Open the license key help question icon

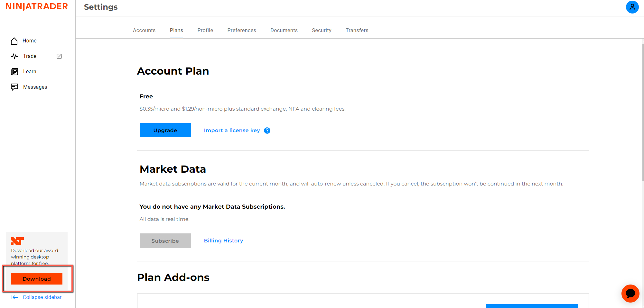click(267, 131)
